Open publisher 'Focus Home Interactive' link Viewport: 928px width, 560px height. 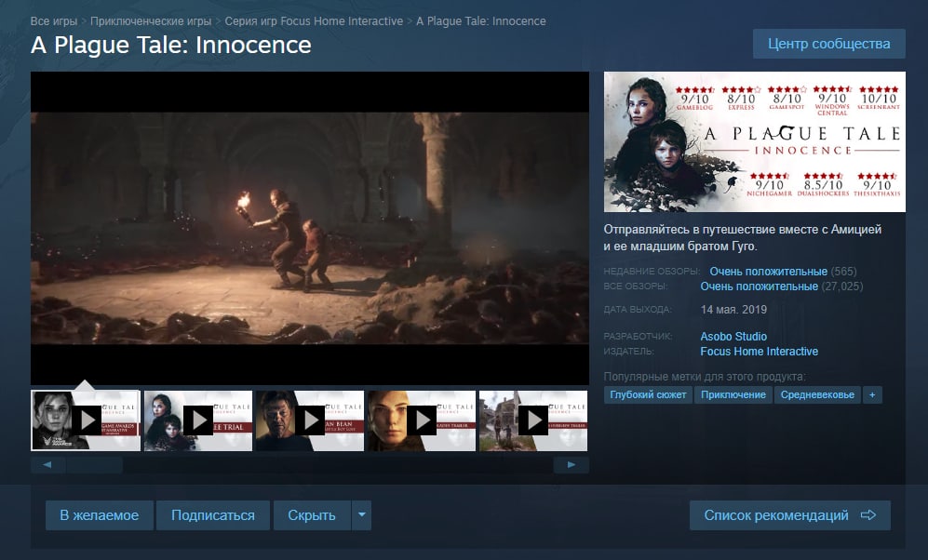click(x=759, y=352)
